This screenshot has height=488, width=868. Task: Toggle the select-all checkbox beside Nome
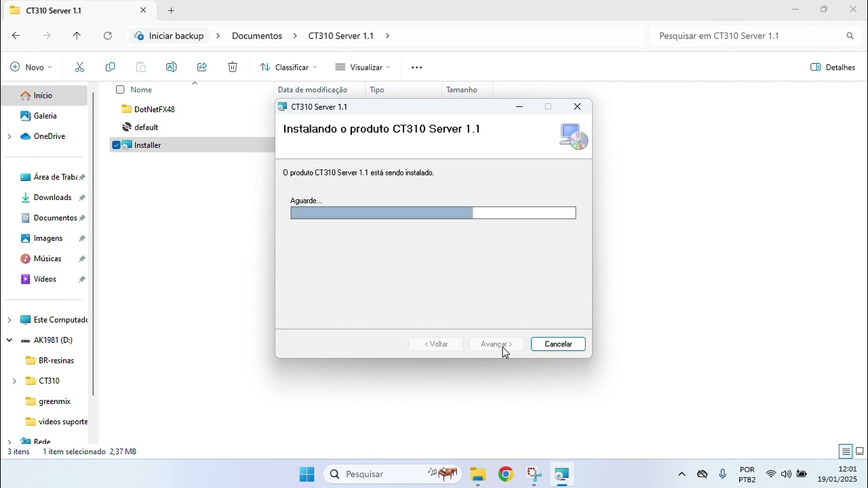coord(120,89)
